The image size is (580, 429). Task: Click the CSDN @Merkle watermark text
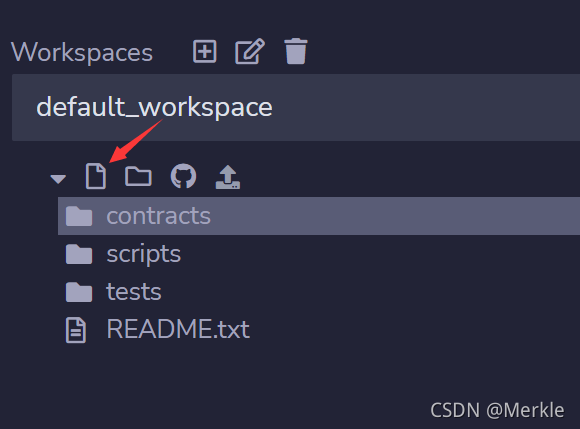(497, 410)
